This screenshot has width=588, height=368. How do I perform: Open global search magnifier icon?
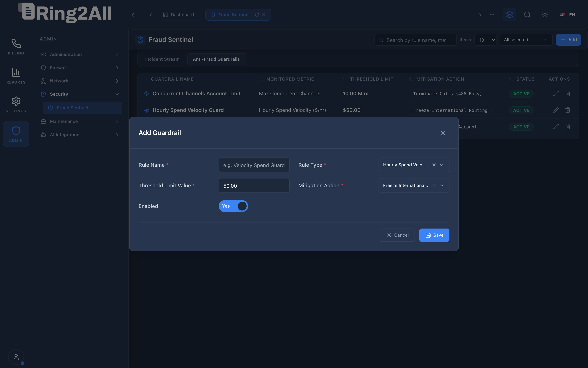tap(527, 15)
